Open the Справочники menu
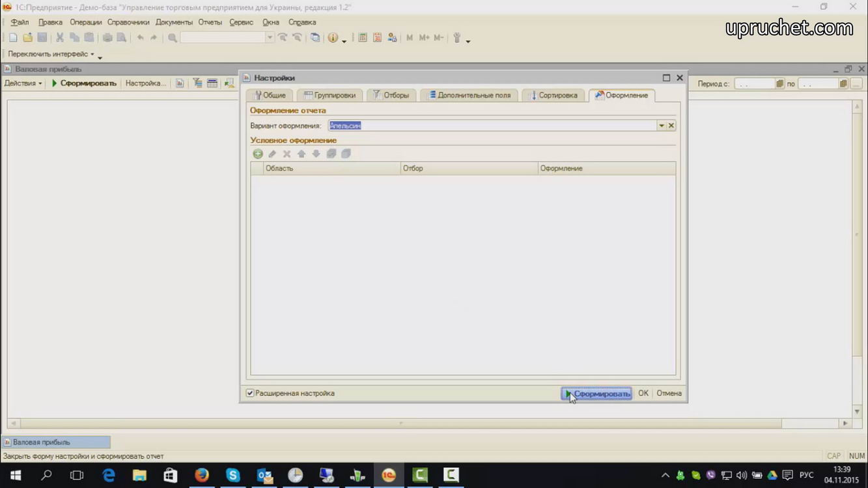 128,22
